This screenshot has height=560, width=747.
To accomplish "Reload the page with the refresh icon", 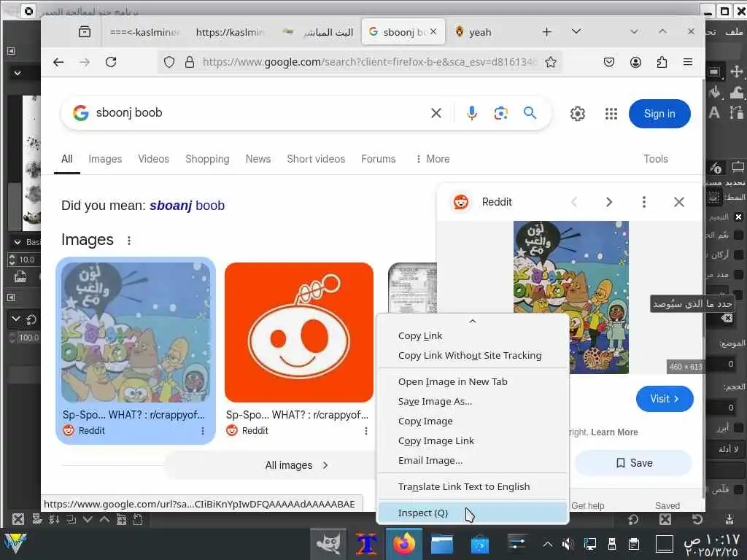I will pos(111,62).
